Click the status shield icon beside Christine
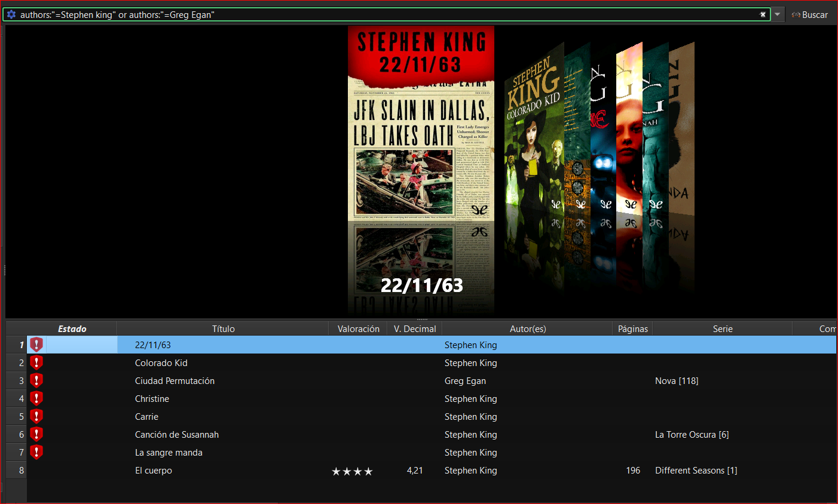This screenshot has width=838, height=504. (36, 398)
